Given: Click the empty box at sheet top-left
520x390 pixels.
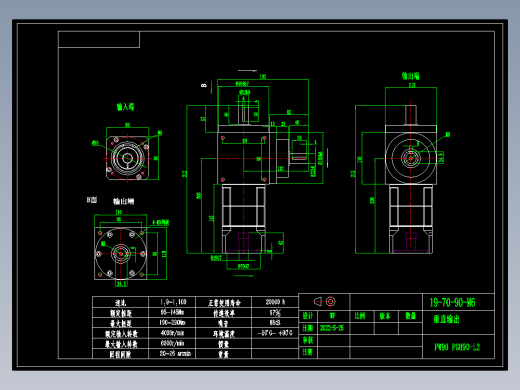Looking at the screenshot, I should point(99,39).
